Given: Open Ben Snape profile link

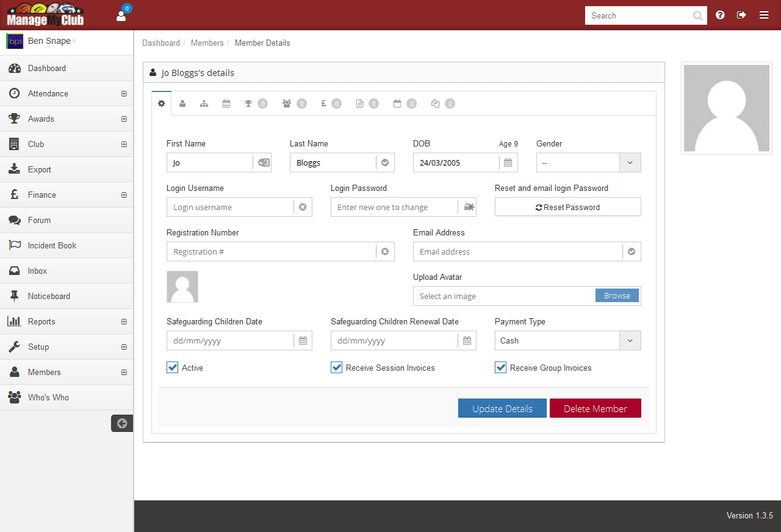Looking at the screenshot, I should 49,41.
